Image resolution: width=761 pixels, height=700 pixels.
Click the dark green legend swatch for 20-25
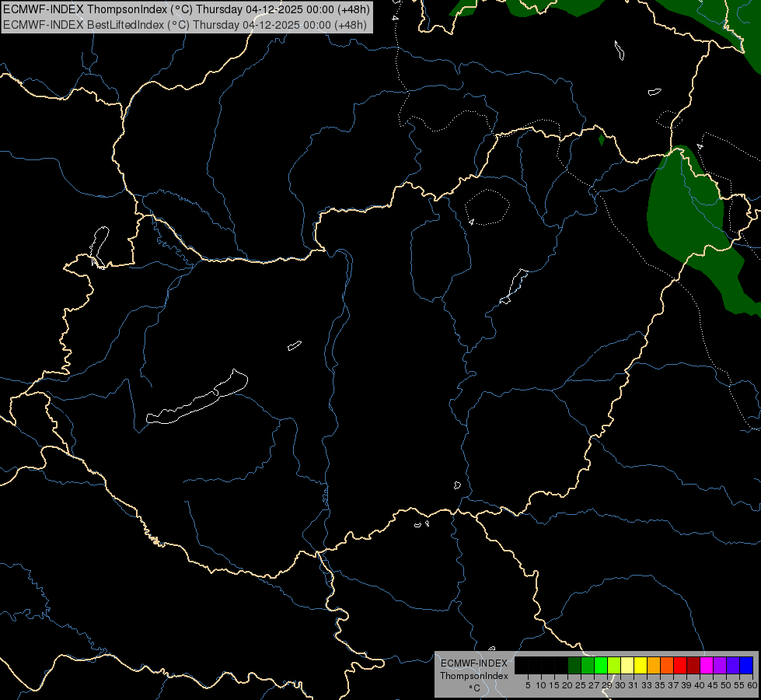click(574, 665)
